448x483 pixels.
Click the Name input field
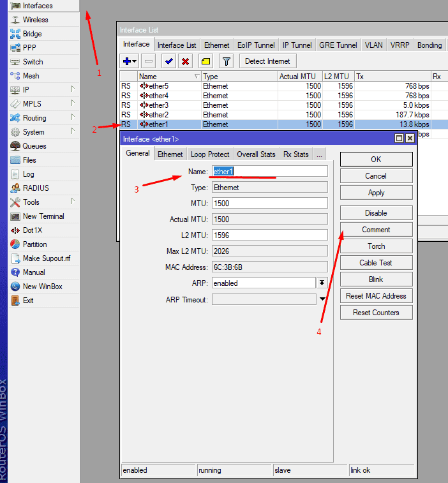269,171
